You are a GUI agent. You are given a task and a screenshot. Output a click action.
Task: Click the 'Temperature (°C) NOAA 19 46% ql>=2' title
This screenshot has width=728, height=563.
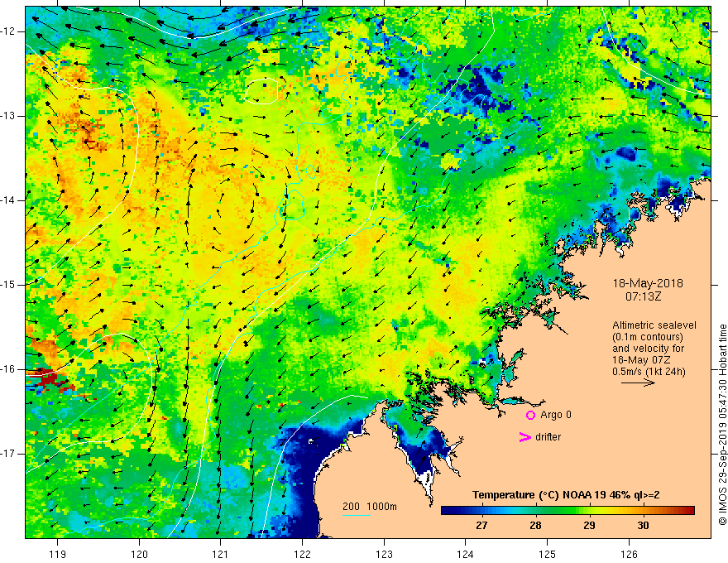(566, 495)
